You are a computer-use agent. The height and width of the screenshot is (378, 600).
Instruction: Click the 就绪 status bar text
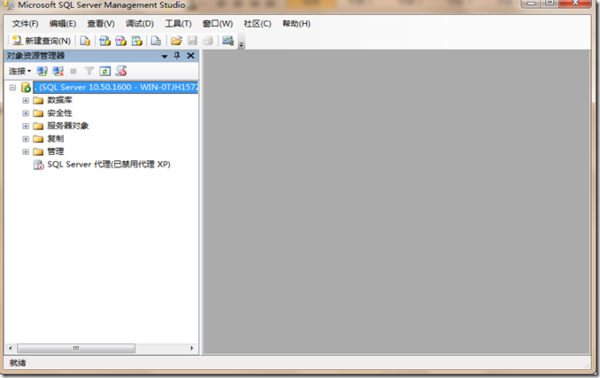(x=18, y=363)
